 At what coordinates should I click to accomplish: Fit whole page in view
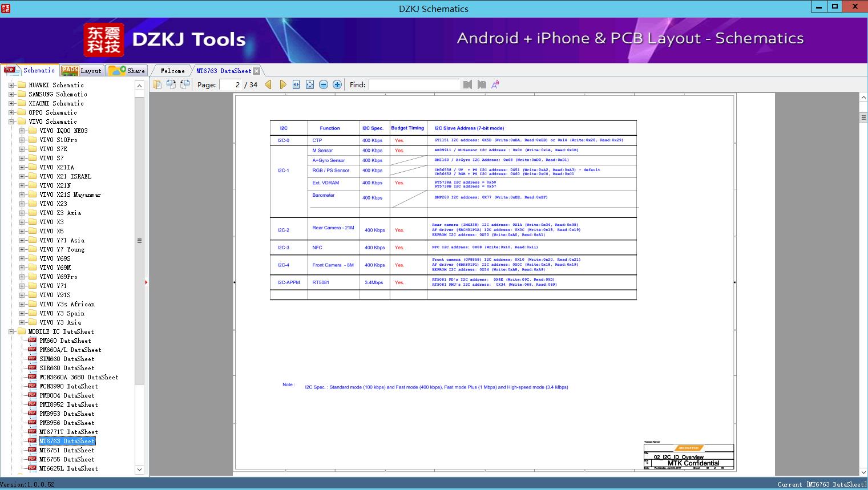click(x=310, y=84)
